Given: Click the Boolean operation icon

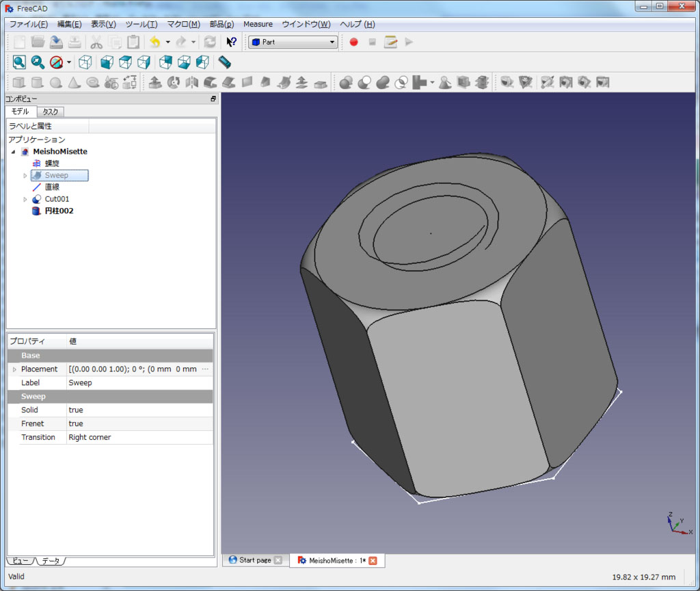Looking at the screenshot, I should tap(346, 82).
